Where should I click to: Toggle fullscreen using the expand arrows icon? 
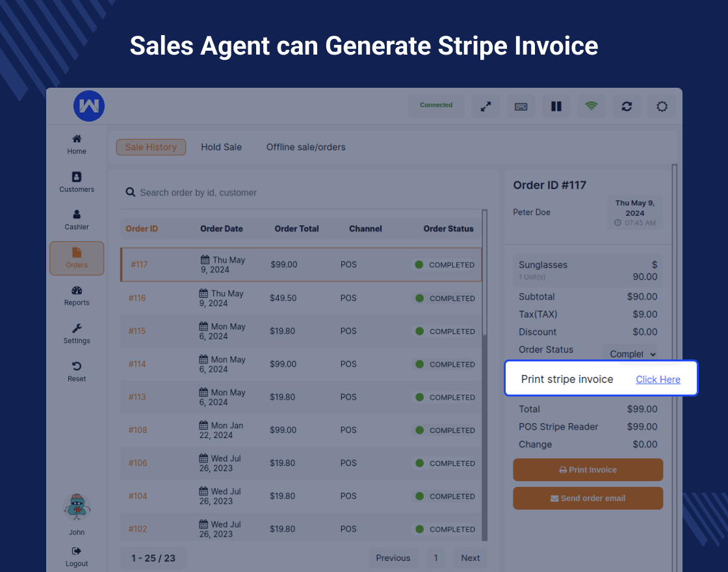[x=486, y=106]
